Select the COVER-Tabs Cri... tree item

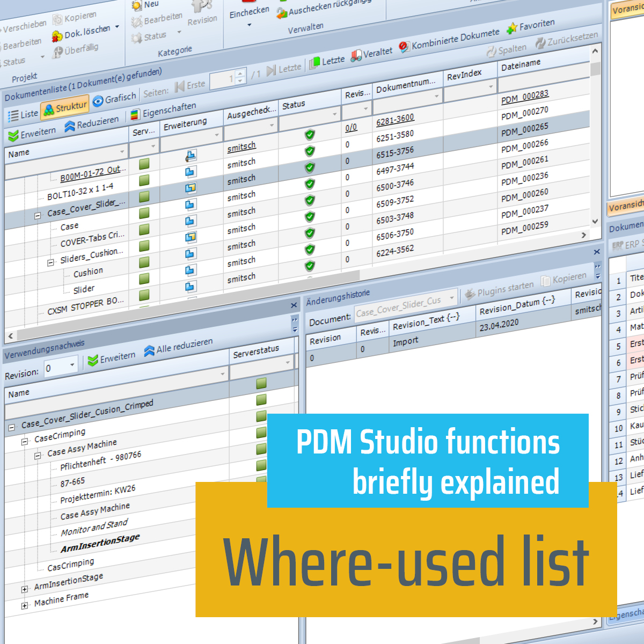[x=92, y=239]
